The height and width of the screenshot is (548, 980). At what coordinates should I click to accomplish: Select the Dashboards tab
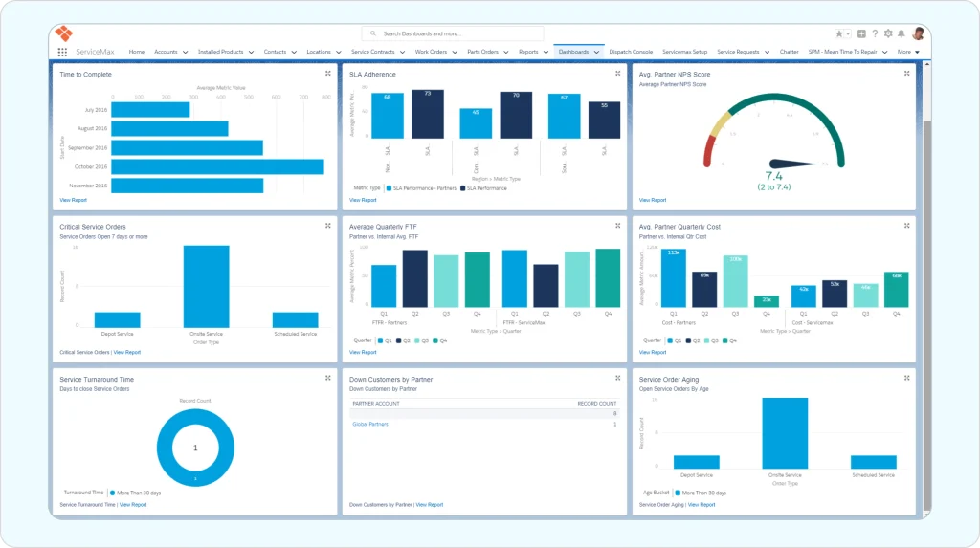(x=573, y=52)
